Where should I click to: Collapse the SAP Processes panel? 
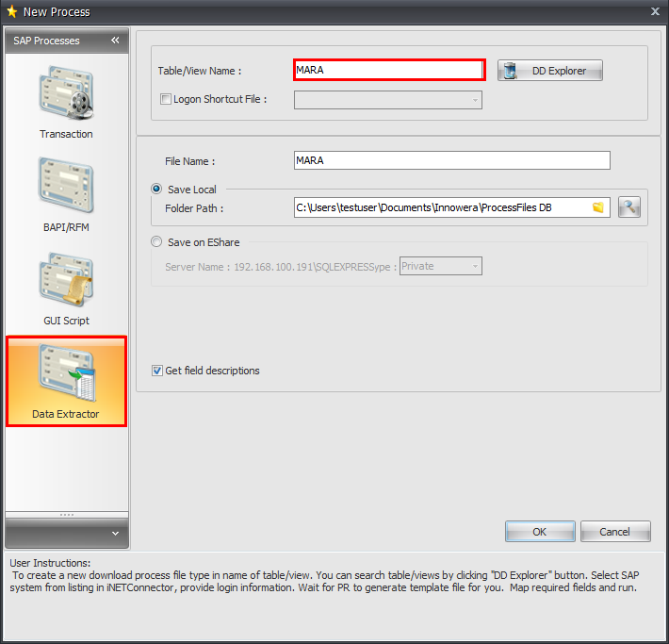coord(115,41)
